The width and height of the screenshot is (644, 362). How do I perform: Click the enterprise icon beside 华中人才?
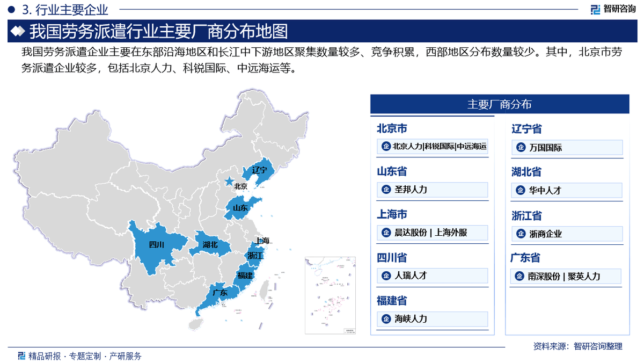520,190
